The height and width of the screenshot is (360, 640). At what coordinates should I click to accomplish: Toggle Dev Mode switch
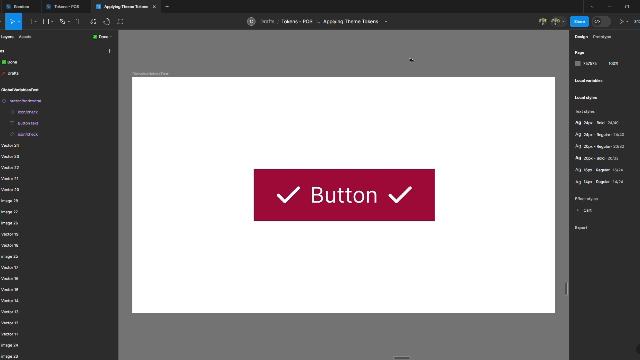tap(601, 22)
